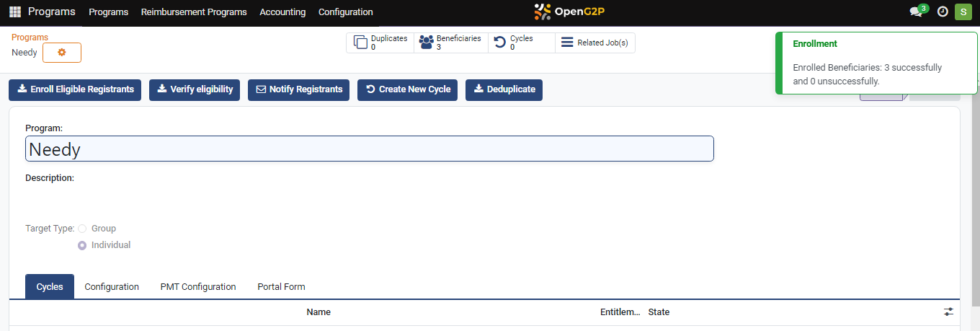Open Related Job(s) list
Screen dimensions: 980x331
pyautogui.click(x=594, y=43)
